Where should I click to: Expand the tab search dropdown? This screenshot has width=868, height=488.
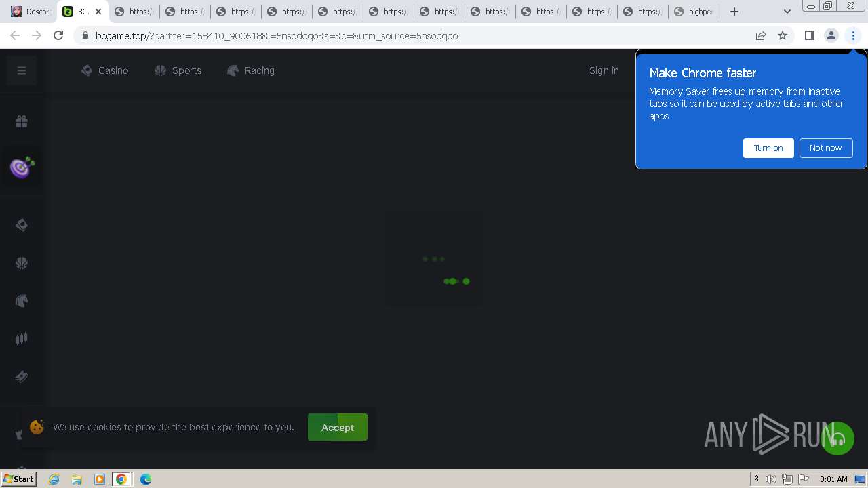[787, 12]
